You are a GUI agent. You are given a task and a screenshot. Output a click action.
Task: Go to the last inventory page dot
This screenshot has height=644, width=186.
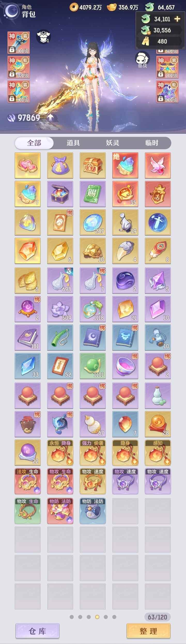click(114, 617)
